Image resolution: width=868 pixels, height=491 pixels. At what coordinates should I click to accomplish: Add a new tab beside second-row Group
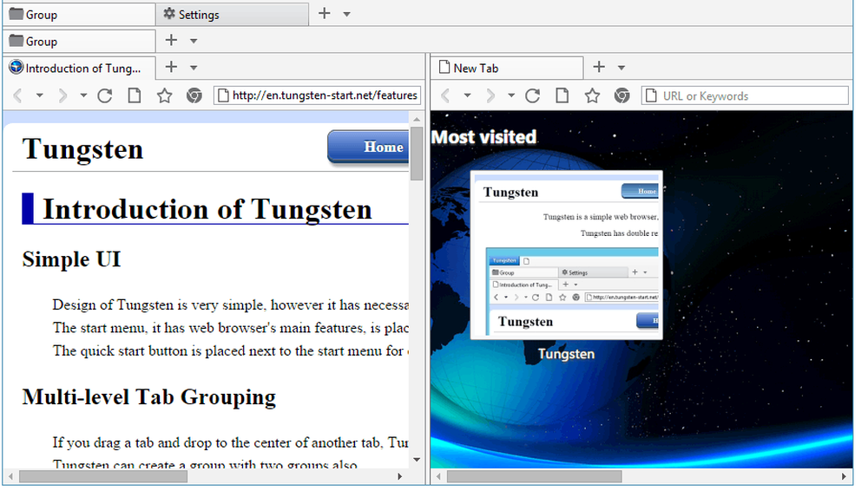pos(171,41)
